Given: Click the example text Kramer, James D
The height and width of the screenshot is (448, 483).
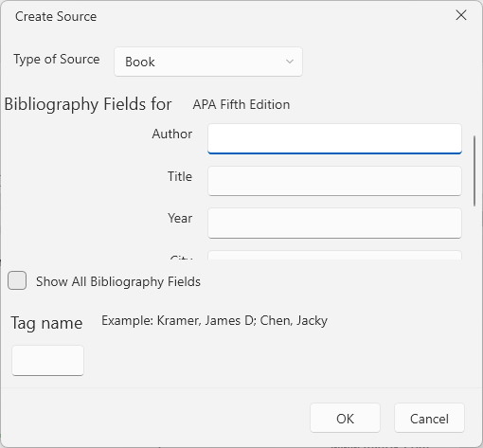Looking at the screenshot, I should click(206, 321).
